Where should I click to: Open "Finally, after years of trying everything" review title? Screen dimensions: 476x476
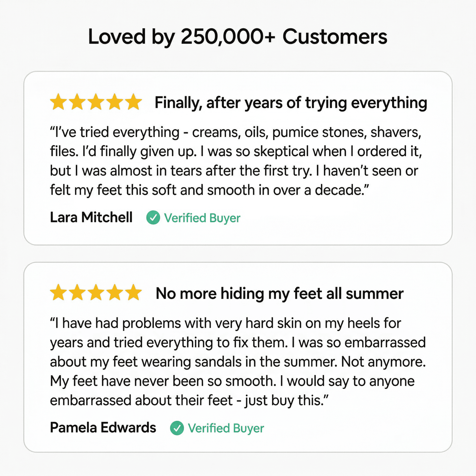[x=291, y=103]
